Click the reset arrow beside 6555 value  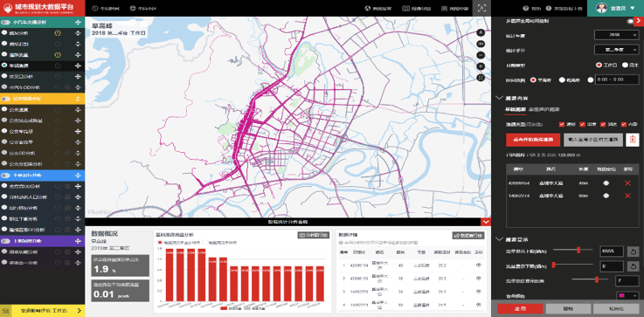point(633,251)
